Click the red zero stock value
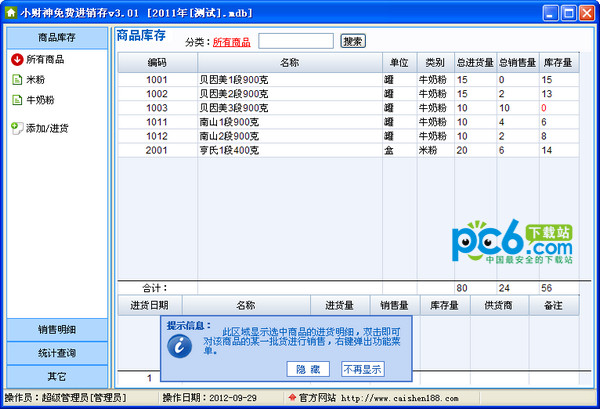 click(x=544, y=108)
